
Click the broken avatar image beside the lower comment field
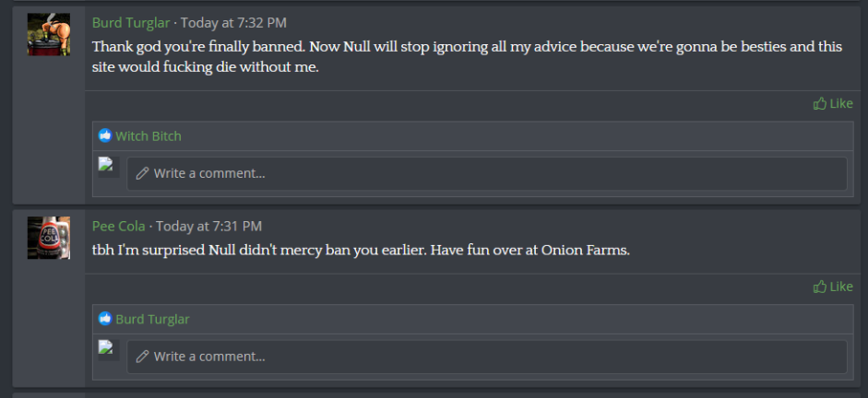tap(106, 348)
